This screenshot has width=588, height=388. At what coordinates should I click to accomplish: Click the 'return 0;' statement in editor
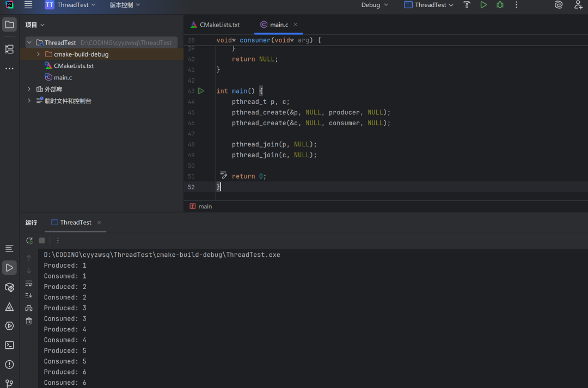click(x=249, y=176)
